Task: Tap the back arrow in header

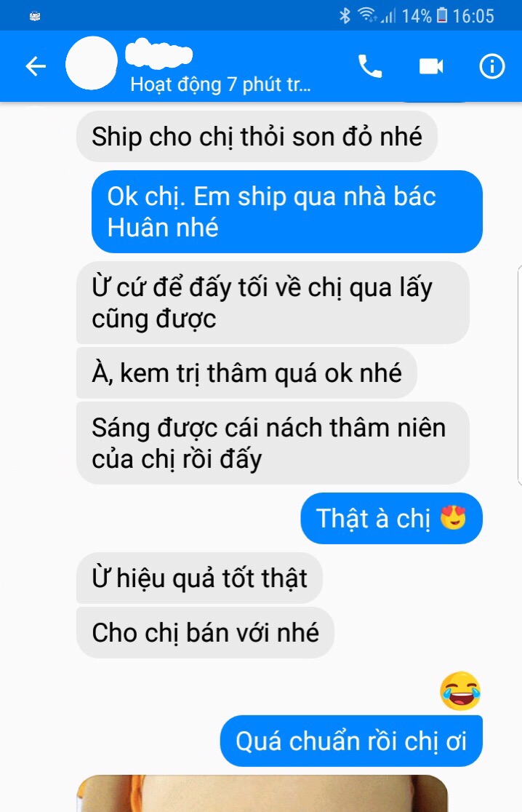Action: click(36, 66)
